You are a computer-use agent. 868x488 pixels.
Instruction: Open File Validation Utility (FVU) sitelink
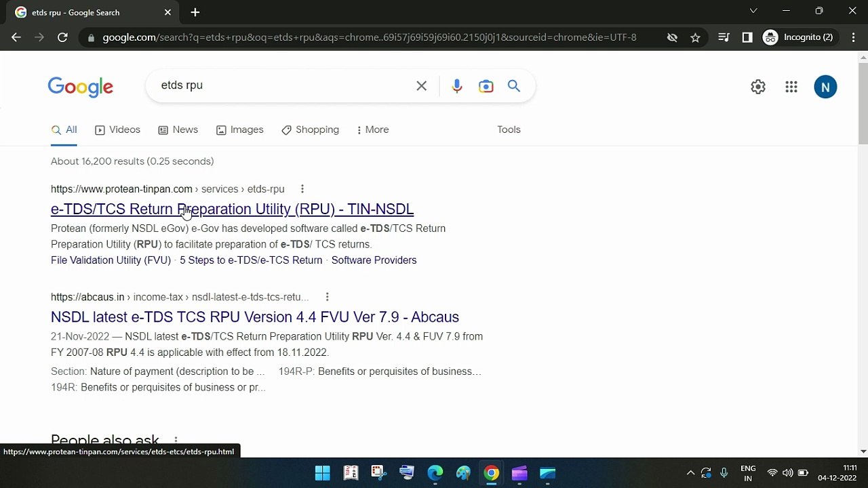coord(111,260)
